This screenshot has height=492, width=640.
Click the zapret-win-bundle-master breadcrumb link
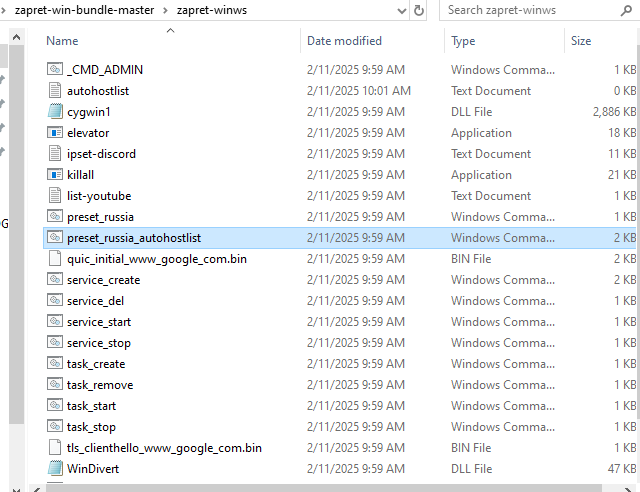point(84,10)
